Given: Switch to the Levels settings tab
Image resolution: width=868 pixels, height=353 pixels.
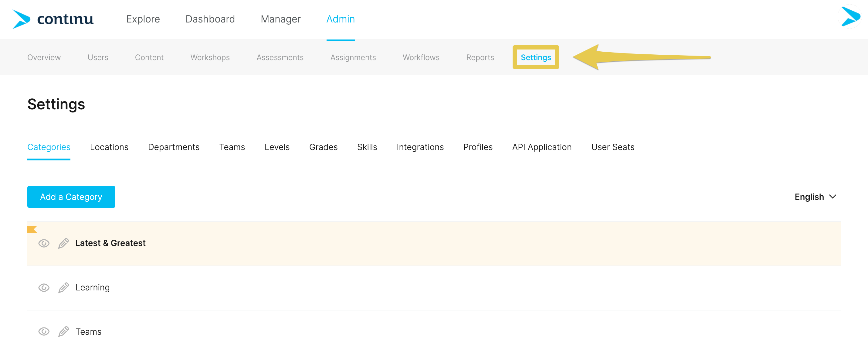Looking at the screenshot, I should click(277, 147).
